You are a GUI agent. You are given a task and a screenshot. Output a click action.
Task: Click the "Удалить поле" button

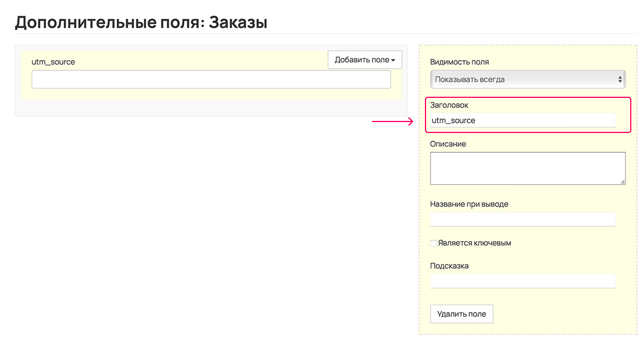click(462, 314)
